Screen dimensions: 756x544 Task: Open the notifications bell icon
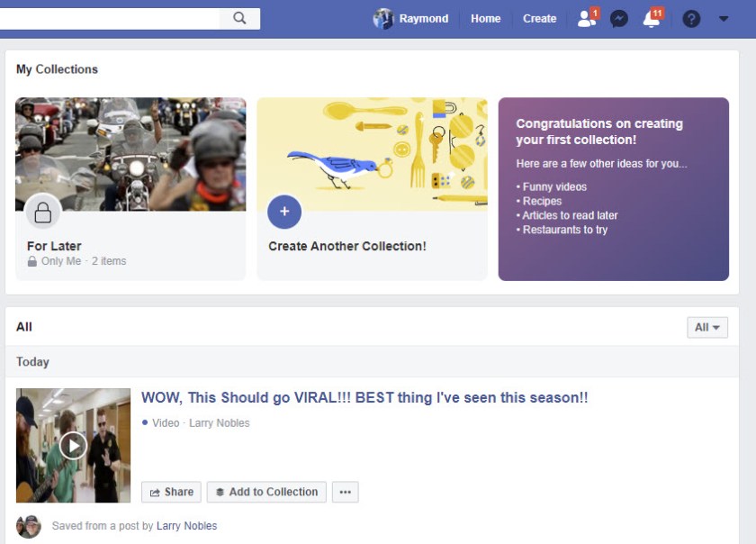(651, 18)
